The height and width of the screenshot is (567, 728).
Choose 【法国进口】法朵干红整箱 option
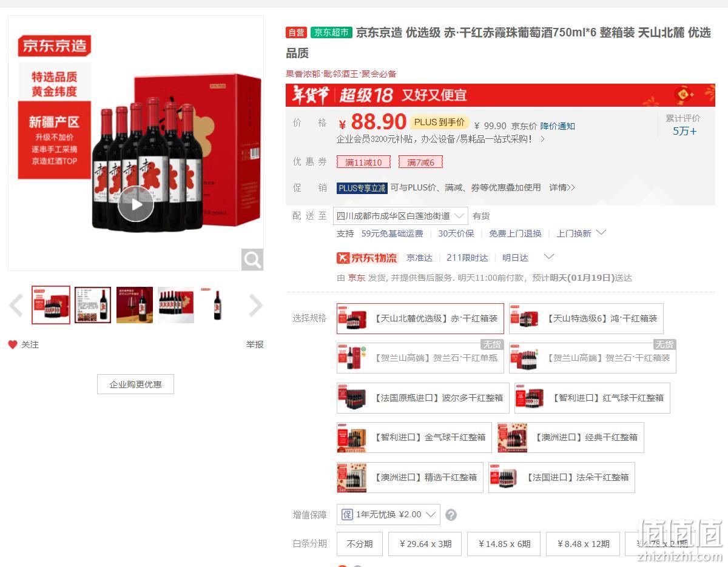pos(562,477)
